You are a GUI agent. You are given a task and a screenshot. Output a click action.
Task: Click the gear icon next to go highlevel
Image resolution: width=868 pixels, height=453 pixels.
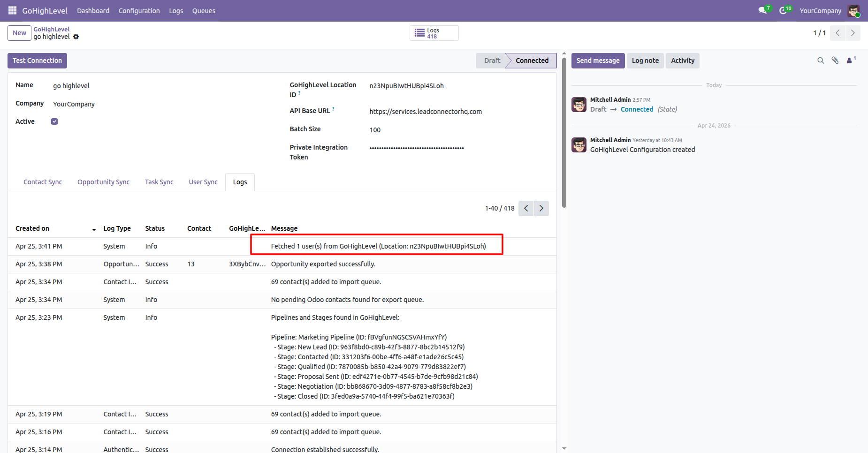[76, 37]
